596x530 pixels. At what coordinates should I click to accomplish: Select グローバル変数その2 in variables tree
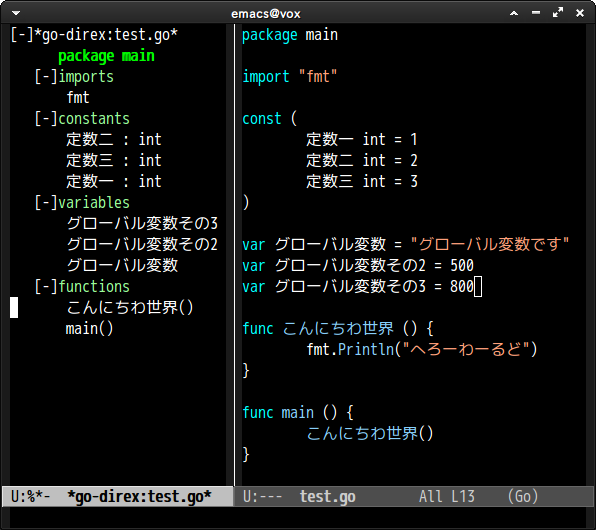pyautogui.click(x=143, y=244)
